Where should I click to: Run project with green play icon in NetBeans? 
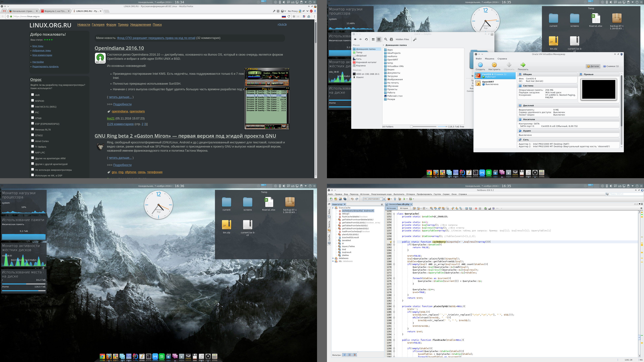pos(404,199)
